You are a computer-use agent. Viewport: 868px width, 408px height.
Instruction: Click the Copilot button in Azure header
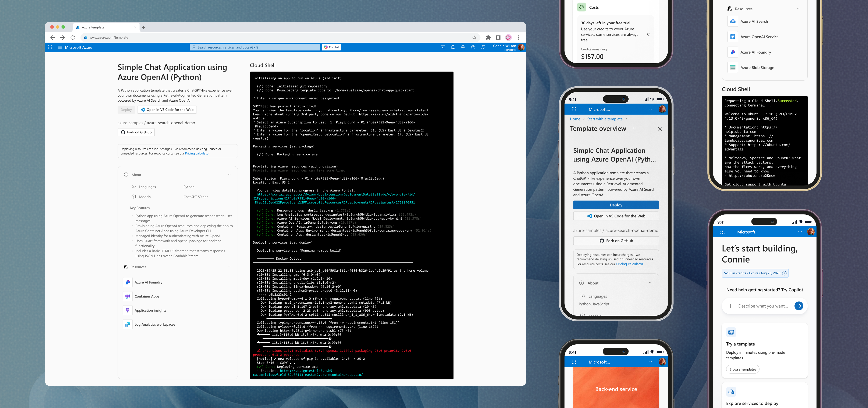[331, 47]
